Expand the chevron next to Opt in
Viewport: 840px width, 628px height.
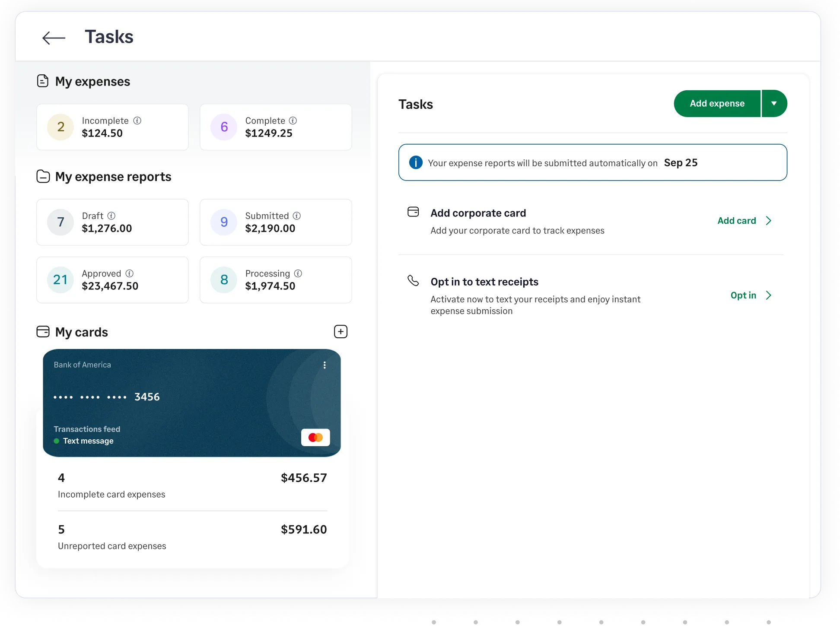pyautogui.click(x=769, y=295)
